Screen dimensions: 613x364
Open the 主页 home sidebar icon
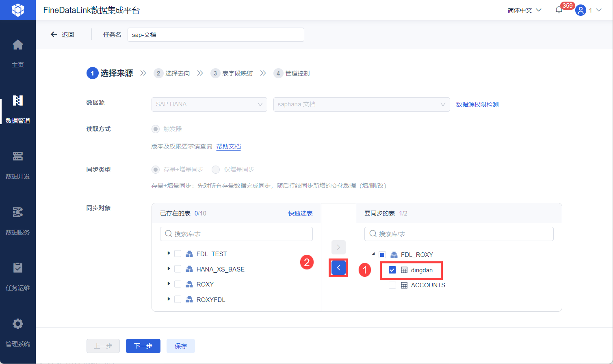(x=18, y=45)
